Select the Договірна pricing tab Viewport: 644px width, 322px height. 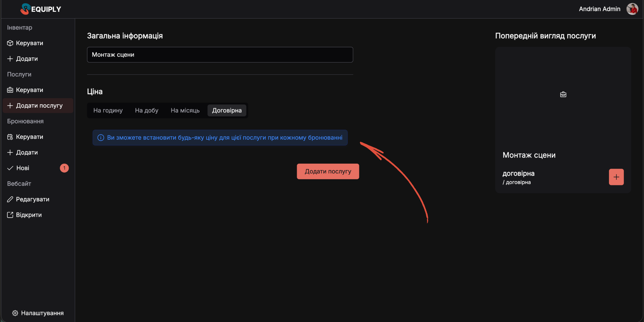[x=227, y=110]
